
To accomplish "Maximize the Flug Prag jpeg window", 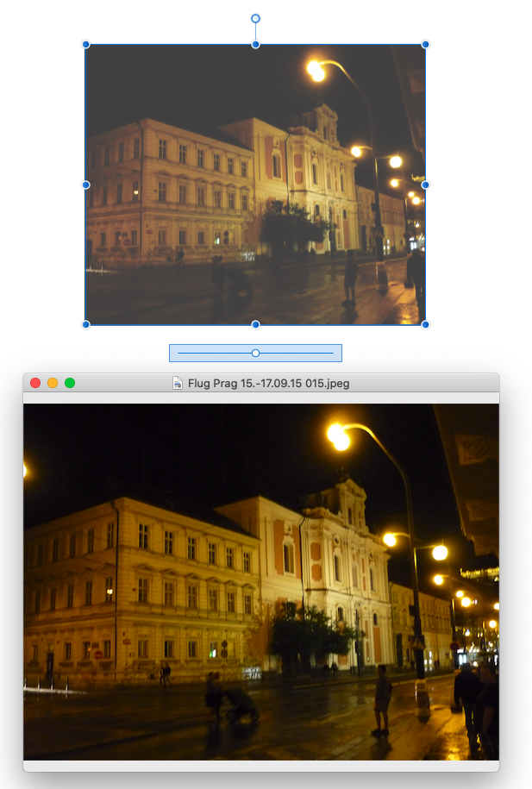I will pyautogui.click(x=70, y=383).
